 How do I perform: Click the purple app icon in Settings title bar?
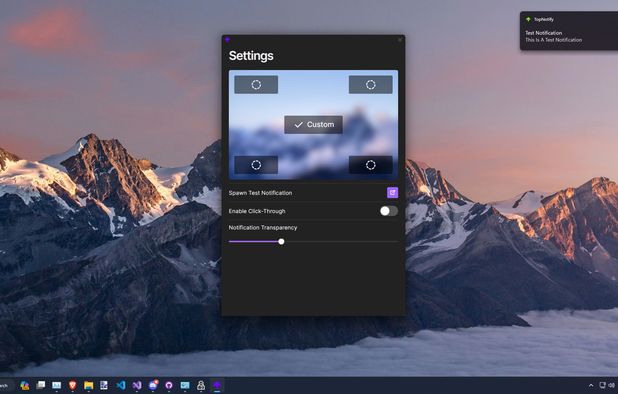coord(227,39)
